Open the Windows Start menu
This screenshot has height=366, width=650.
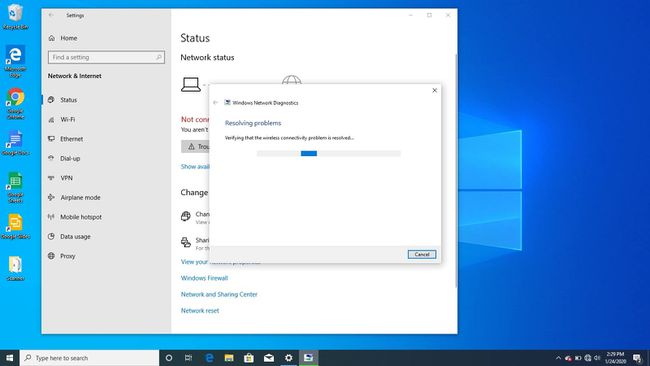click(x=10, y=358)
